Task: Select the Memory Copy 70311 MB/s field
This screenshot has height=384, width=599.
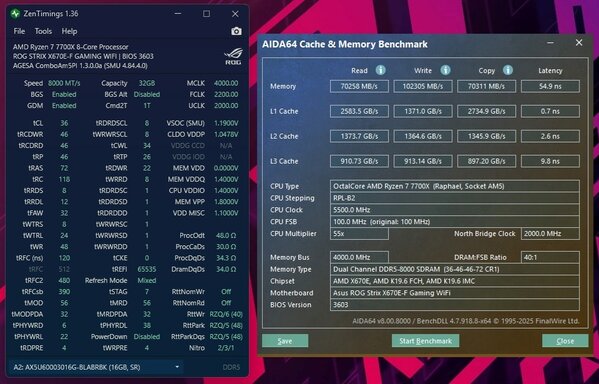Action: pyautogui.click(x=487, y=86)
